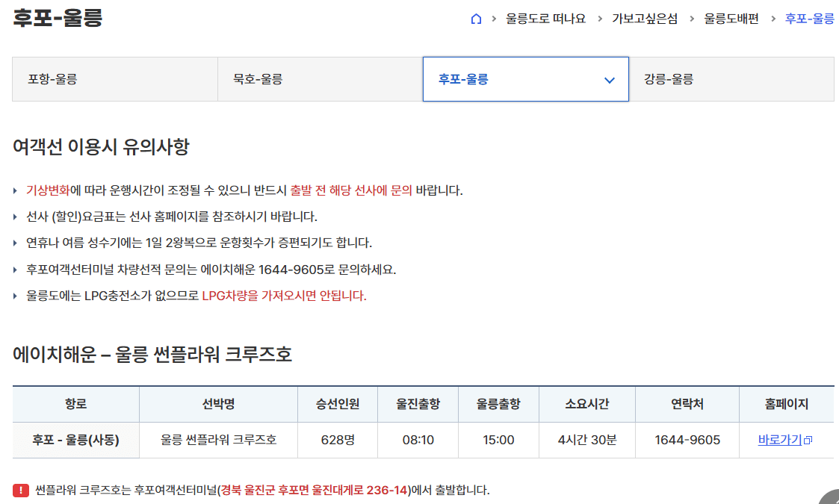Open 후포-울릉 breadcrumb link

[810, 19]
